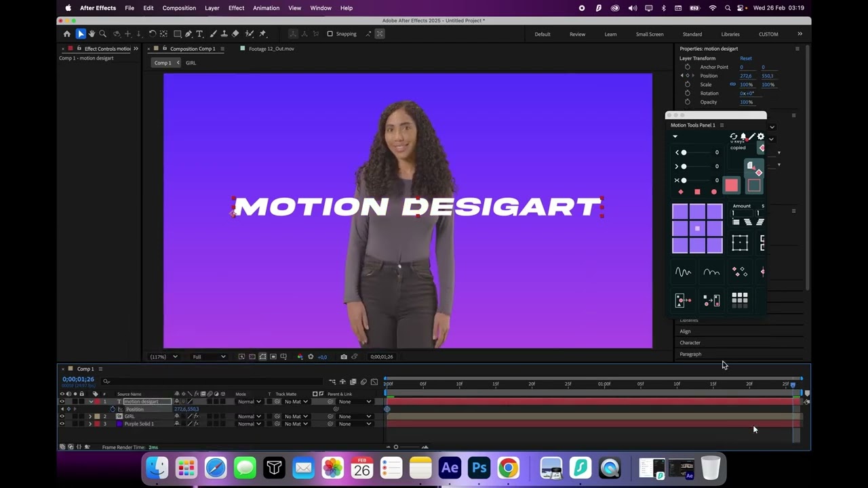
Task: Select the Brush tool
Action: coord(213,34)
